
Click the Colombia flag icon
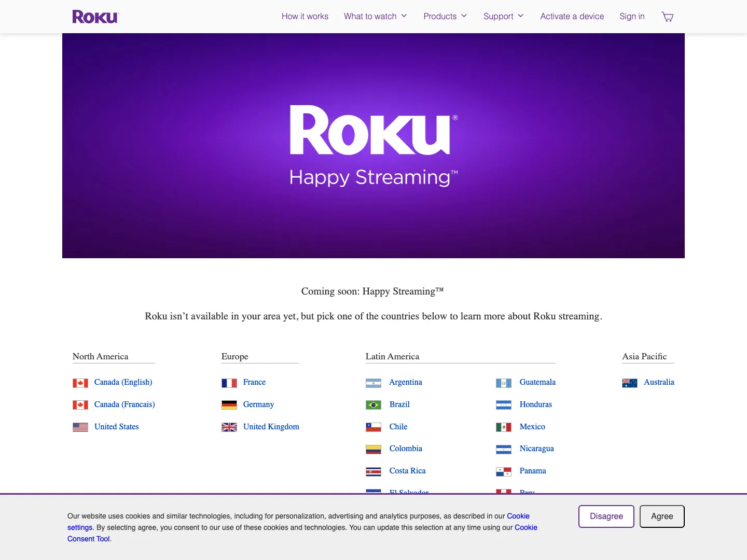(x=374, y=449)
